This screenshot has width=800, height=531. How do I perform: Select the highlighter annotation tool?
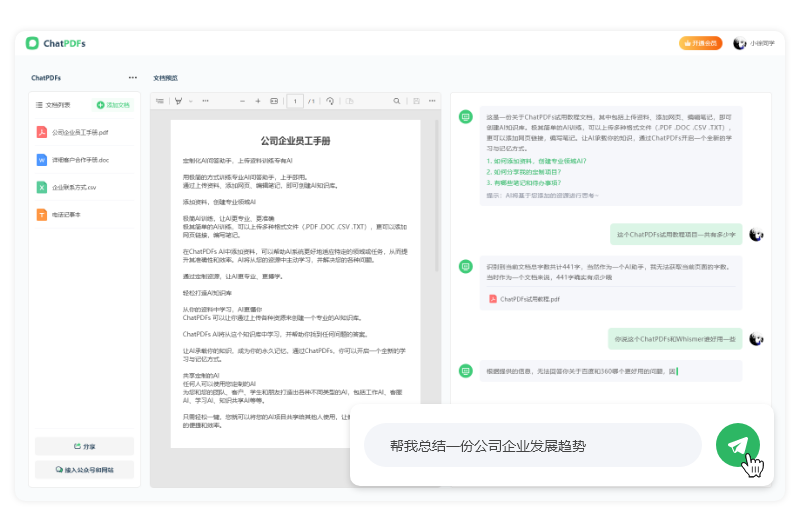[x=178, y=101]
